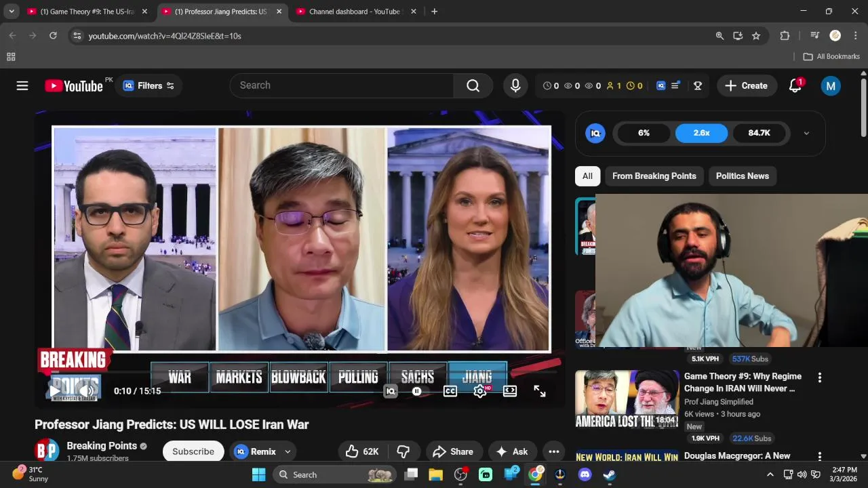Click vidIQ icon in player controls
Screen dimensions: 868x488
[x=390, y=391]
